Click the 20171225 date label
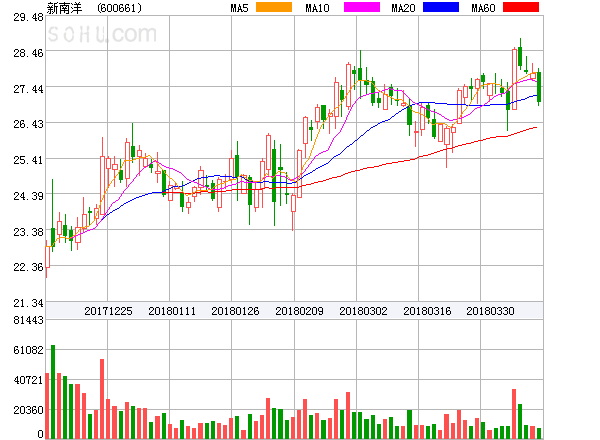The width and height of the screenshot is (600, 440). (108, 311)
